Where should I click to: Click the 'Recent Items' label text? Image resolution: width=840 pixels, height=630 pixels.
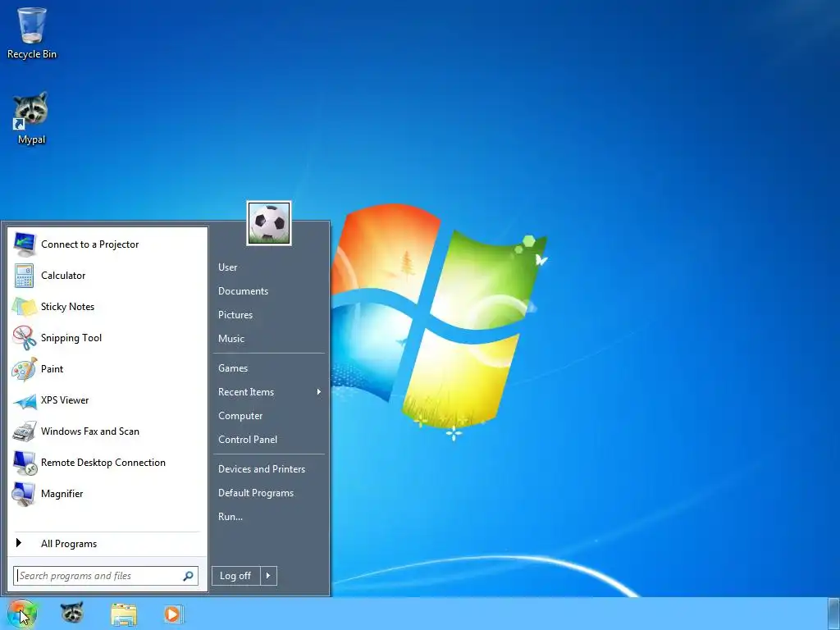click(x=246, y=391)
